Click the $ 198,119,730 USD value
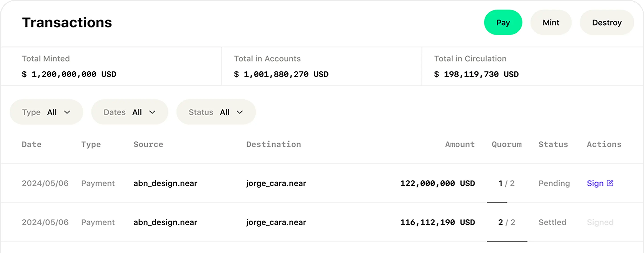 [477, 74]
